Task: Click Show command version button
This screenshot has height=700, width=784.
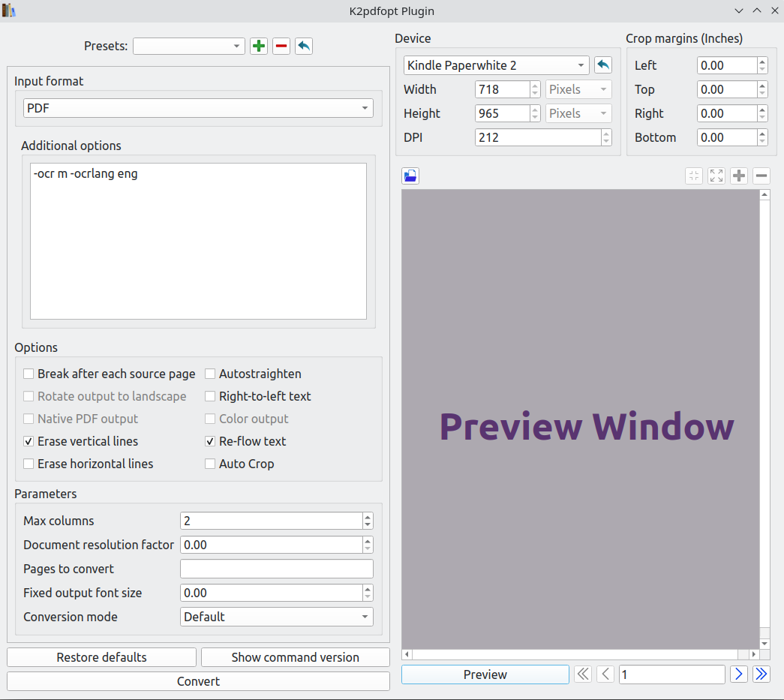Action: click(x=295, y=657)
